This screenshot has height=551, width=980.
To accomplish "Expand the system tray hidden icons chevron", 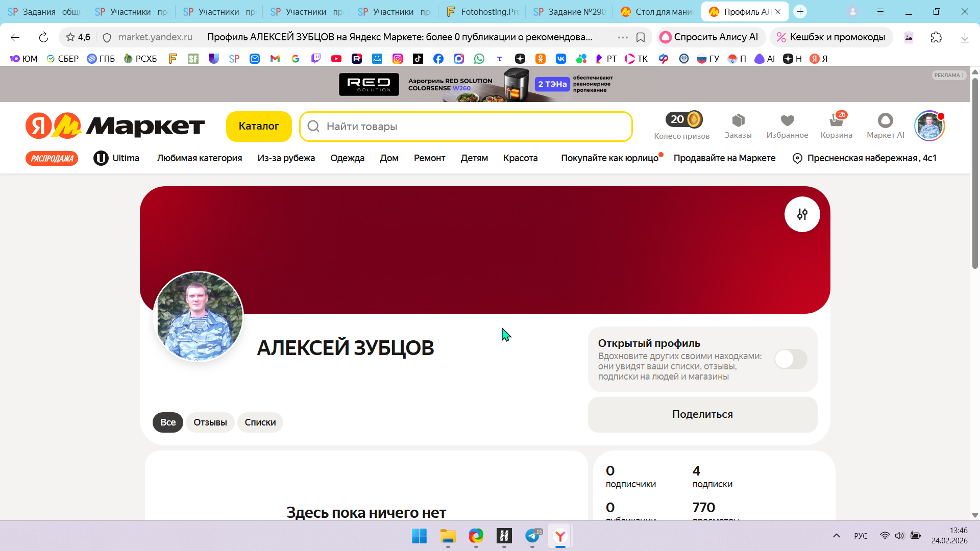I will point(836,536).
